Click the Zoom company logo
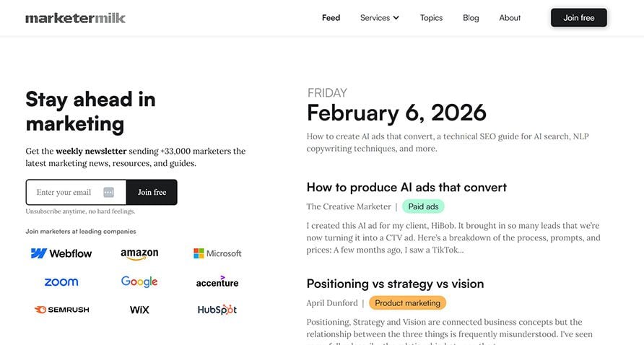 click(61, 282)
